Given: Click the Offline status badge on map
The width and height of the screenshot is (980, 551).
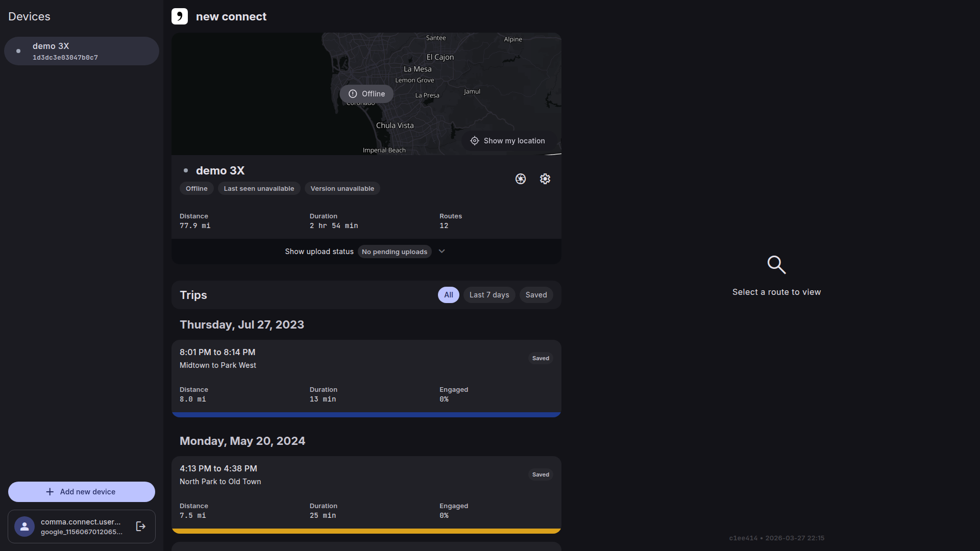Looking at the screenshot, I should click(366, 94).
